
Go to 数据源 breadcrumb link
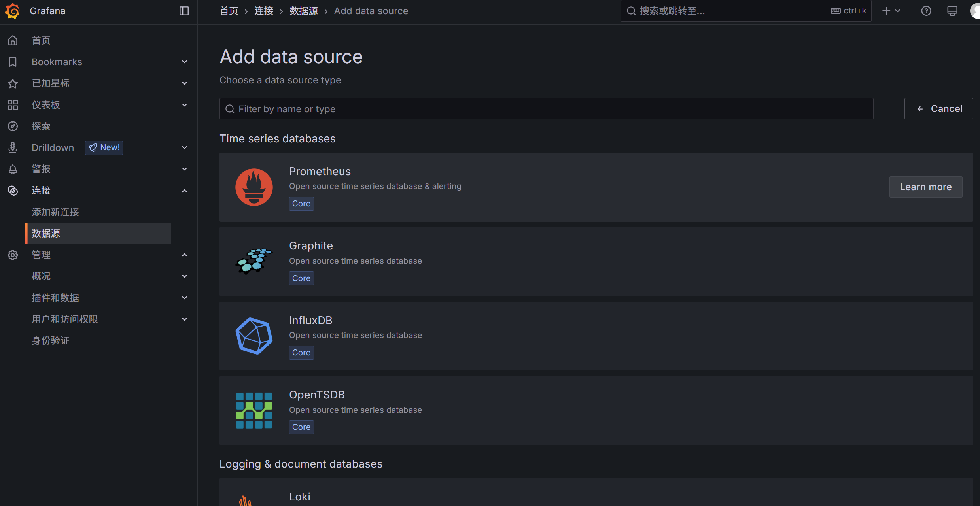click(304, 11)
